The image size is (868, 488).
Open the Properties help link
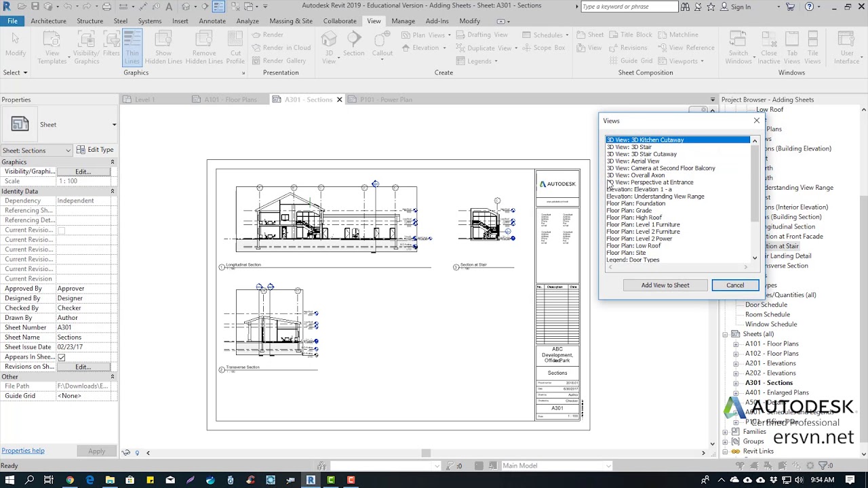click(x=23, y=451)
